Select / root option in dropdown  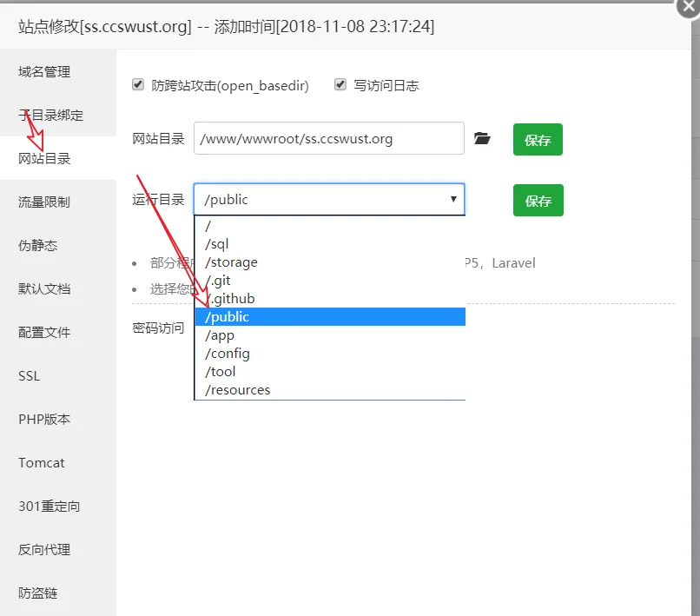tap(330, 226)
